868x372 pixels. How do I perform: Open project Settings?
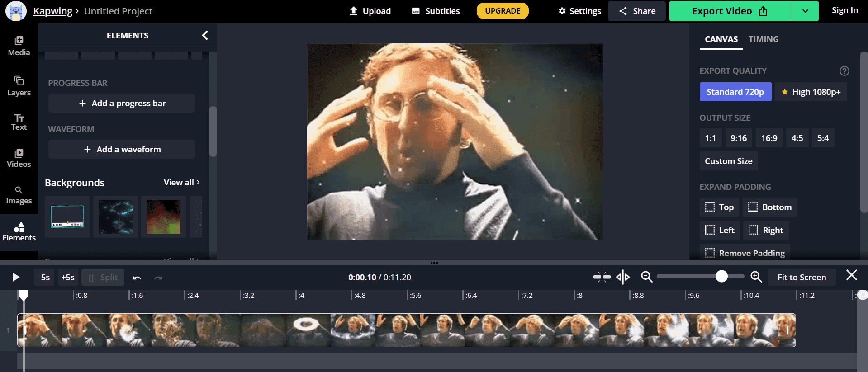[580, 11]
